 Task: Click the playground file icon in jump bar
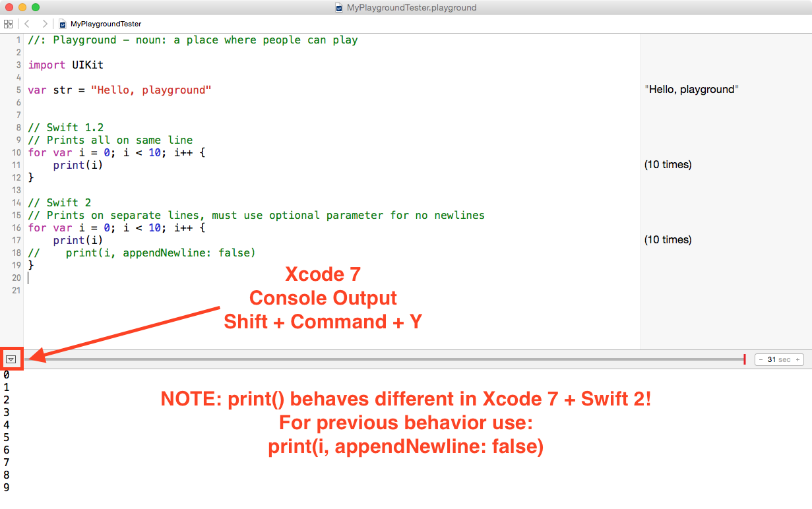coord(63,24)
